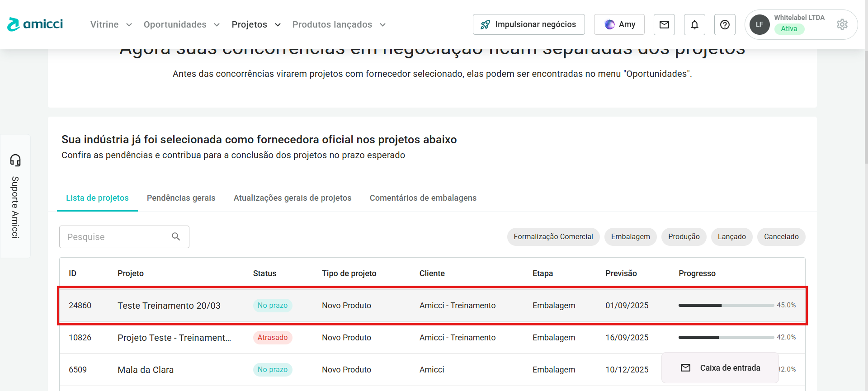Viewport: 868px width, 391px height.
Task: Open the notifications bell
Action: (x=694, y=24)
